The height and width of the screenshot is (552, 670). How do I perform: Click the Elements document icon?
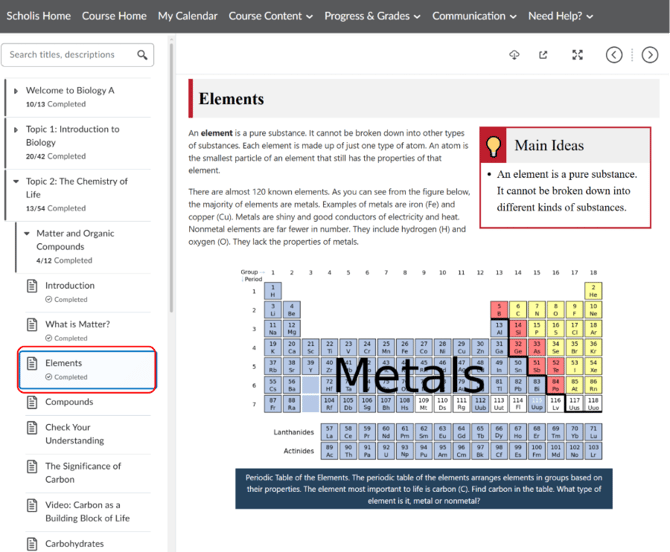click(x=32, y=364)
